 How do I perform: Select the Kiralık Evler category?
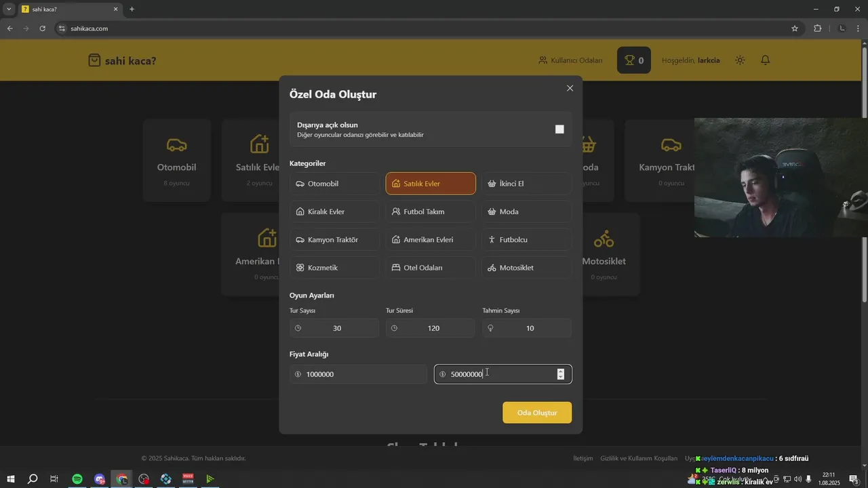[335, 211]
